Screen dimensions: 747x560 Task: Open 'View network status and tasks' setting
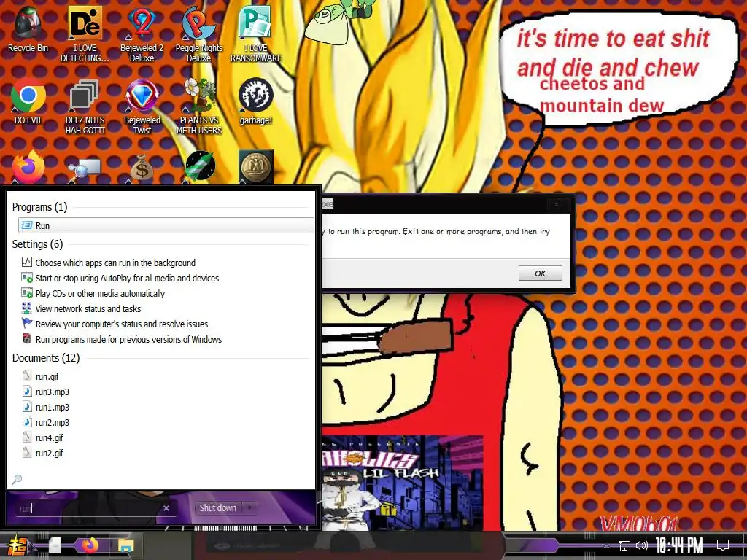pyautogui.click(x=88, y=308)
